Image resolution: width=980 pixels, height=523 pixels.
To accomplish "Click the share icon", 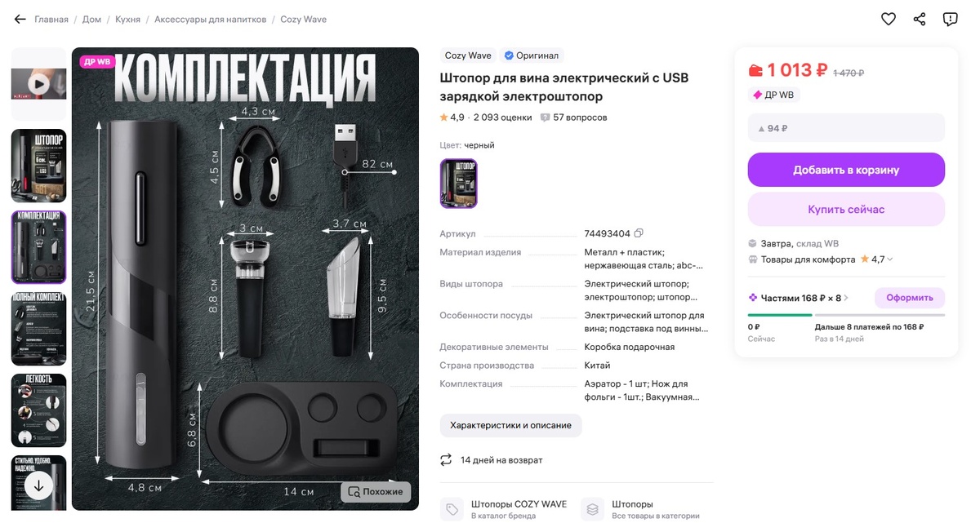I will click(x=920, y=20).
